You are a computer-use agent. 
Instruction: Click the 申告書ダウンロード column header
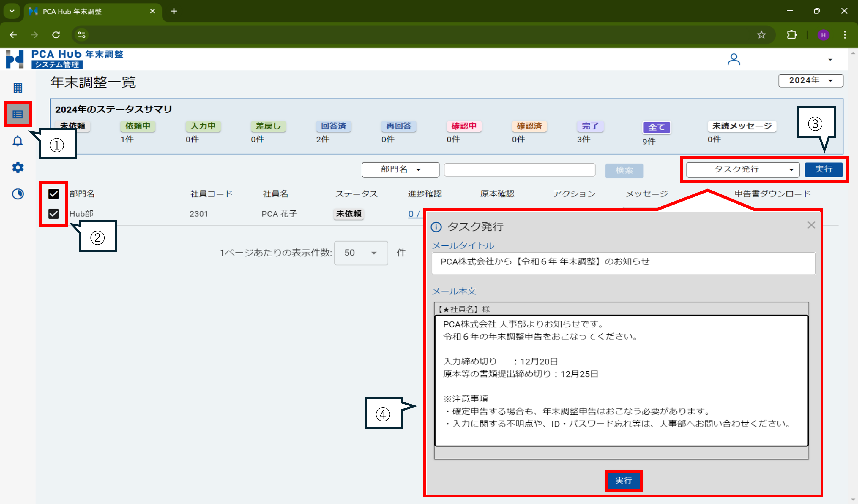coord(772,194)
